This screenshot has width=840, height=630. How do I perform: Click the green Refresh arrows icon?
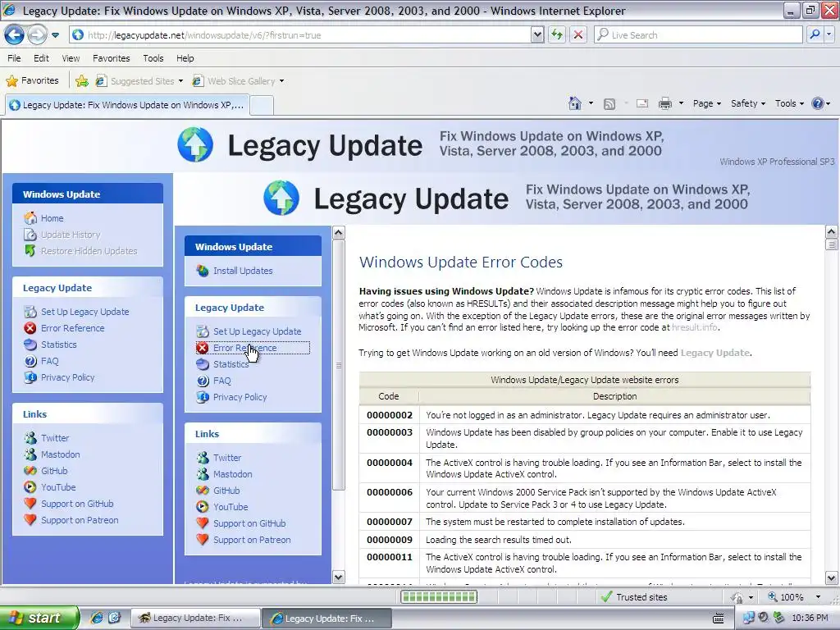click(557, 34)
